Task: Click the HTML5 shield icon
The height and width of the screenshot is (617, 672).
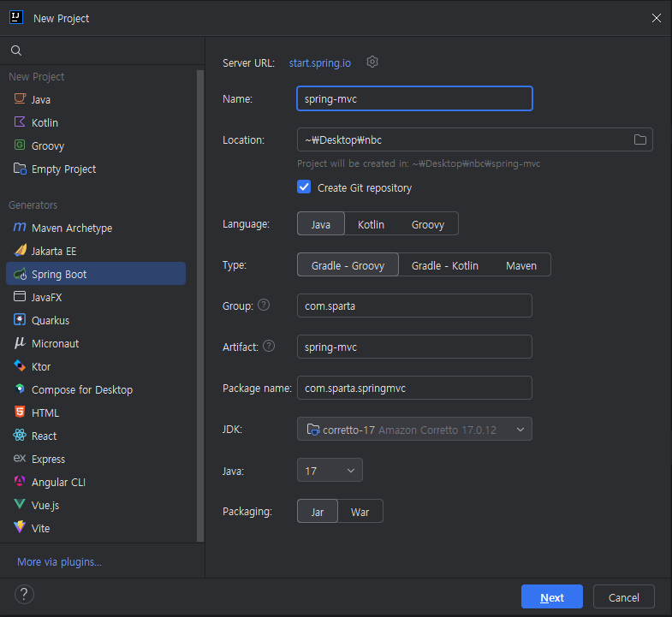Action: 20,412
